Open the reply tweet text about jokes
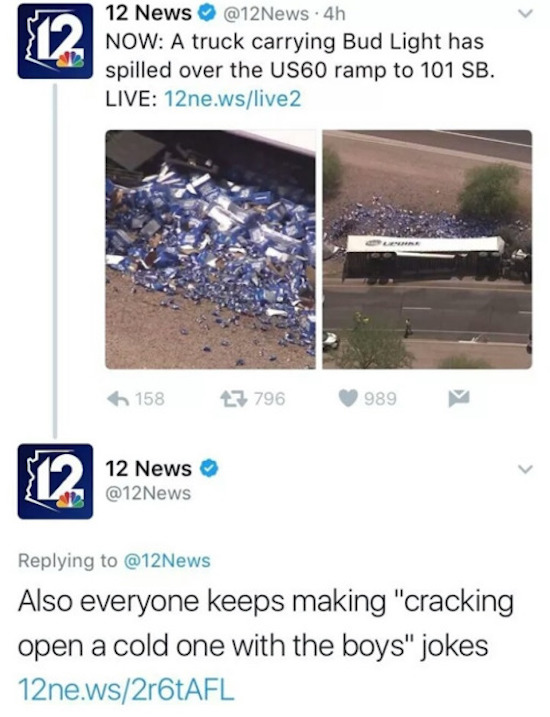This screenshot has height=717, width=550. (x=265, y=623)
